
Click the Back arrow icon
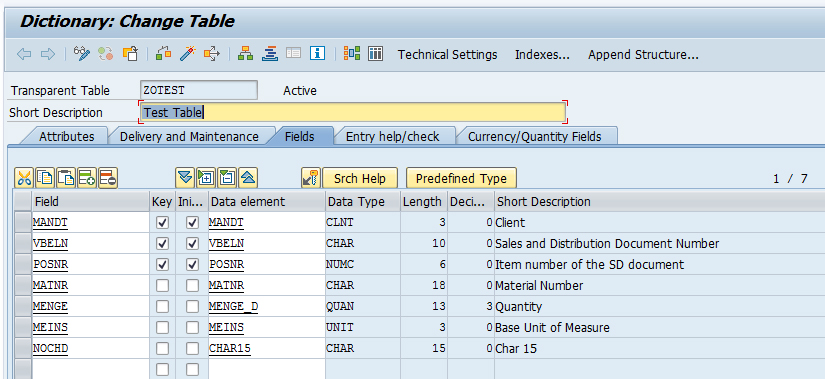click(x=24, y=54)
